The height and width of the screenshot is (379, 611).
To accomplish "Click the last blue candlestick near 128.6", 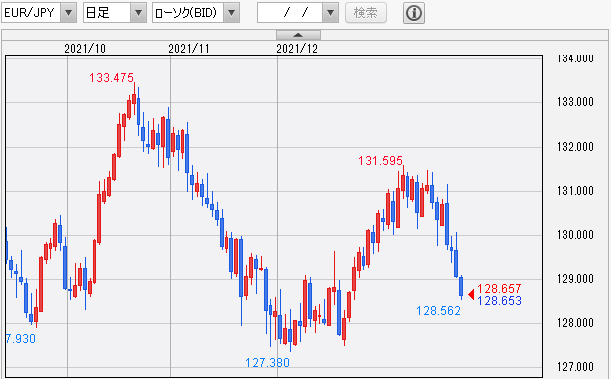I will tap(461, 287).
